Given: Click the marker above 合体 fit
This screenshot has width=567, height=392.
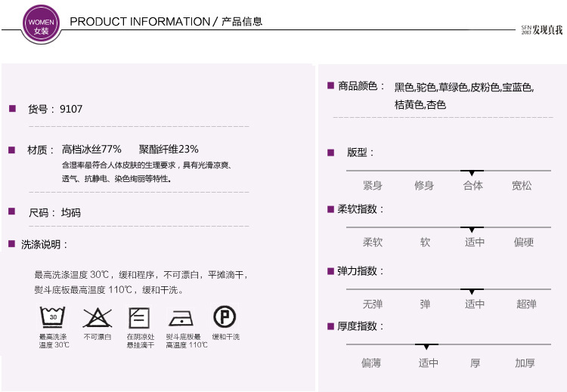Looking at the screenshot, I should point(472,173).
